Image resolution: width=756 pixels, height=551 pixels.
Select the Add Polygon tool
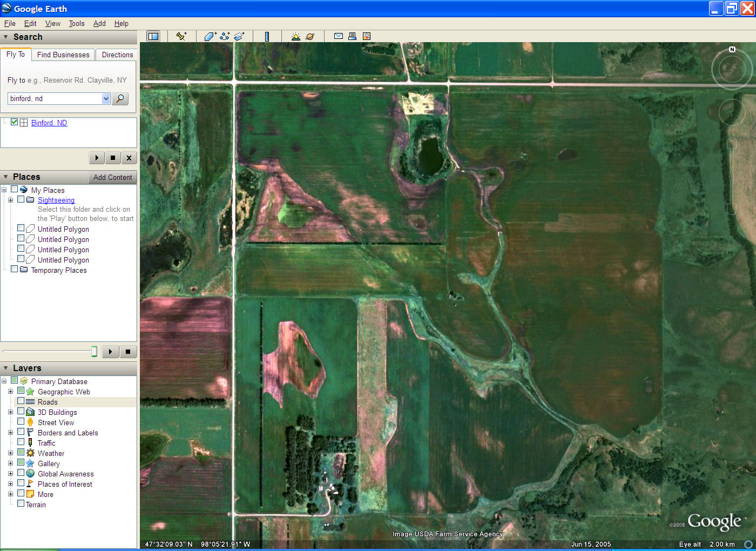[210, 36]
